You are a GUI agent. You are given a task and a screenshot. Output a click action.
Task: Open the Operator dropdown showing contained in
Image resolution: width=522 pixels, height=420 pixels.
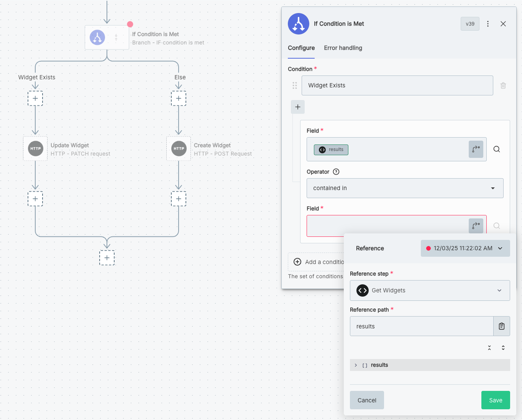(405, 188)
